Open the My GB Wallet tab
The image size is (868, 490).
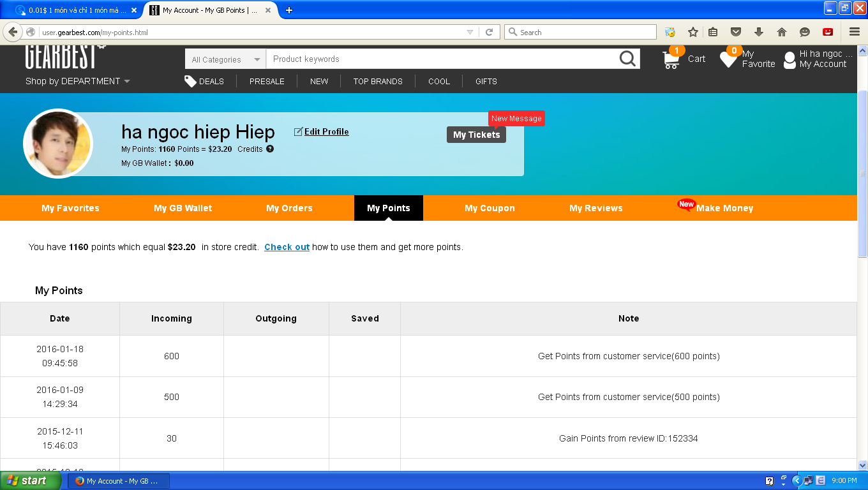click(x=183, y=208)
